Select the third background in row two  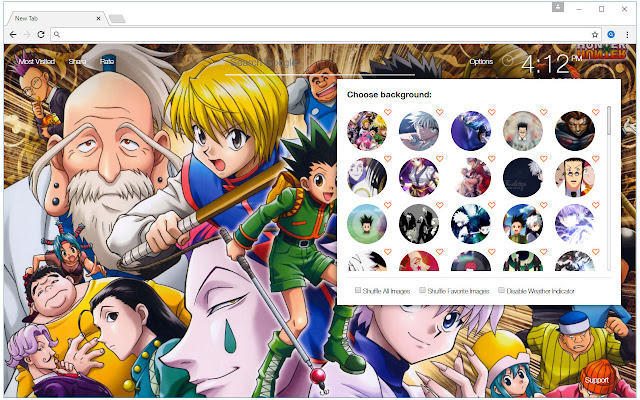471,178
